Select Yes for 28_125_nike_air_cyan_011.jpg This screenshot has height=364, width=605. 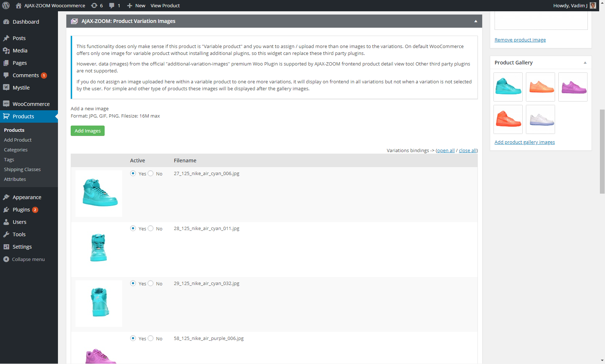[x=133, y=229]
